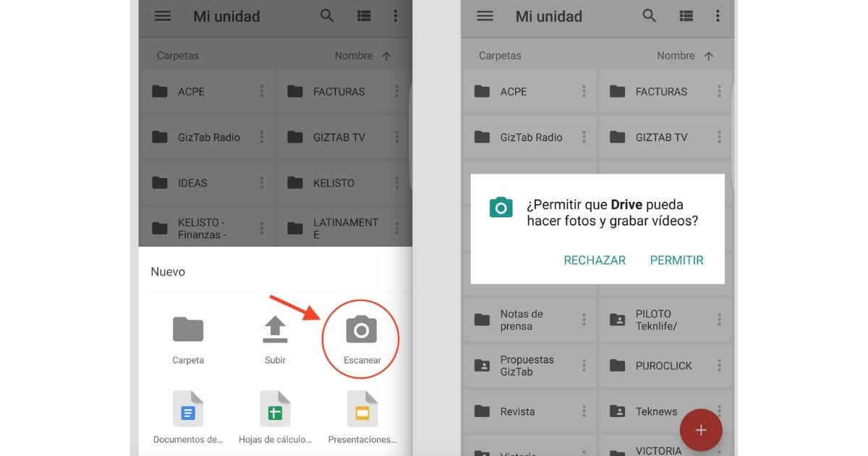
Task: Open Notas de prensa folder options
Action: pos(584,319)
